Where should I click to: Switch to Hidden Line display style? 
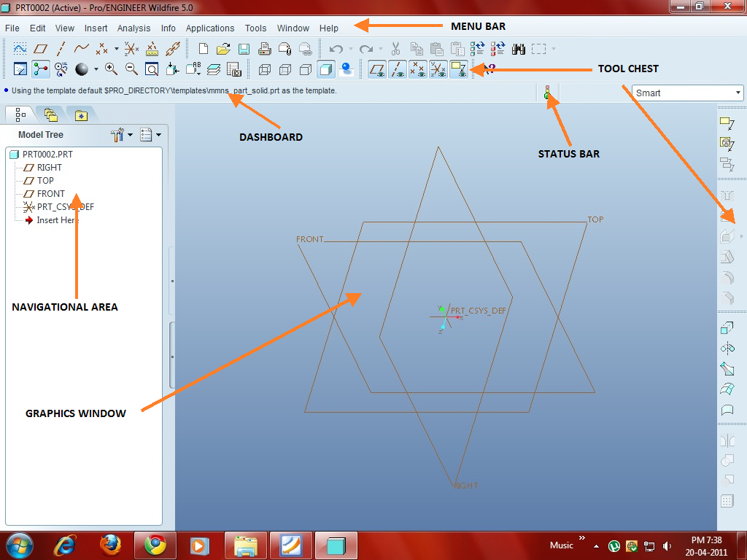pos(285,70)
